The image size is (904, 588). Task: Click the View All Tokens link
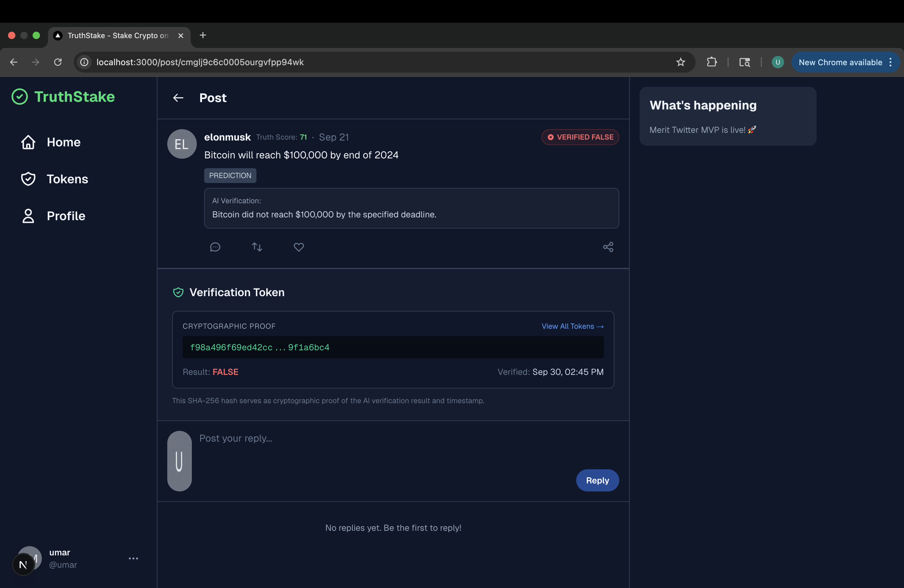click(572, 326)
